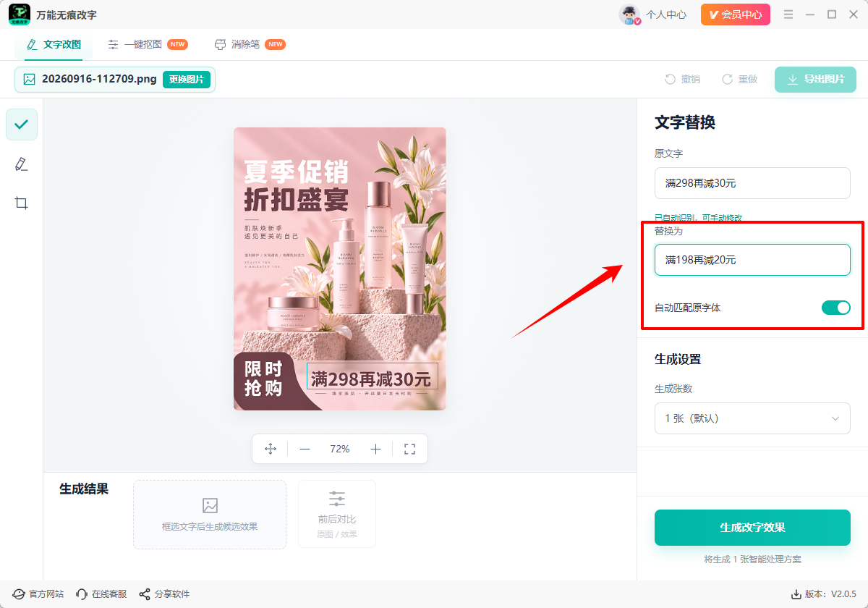Click the poster image on canvas

pos(340,269)
